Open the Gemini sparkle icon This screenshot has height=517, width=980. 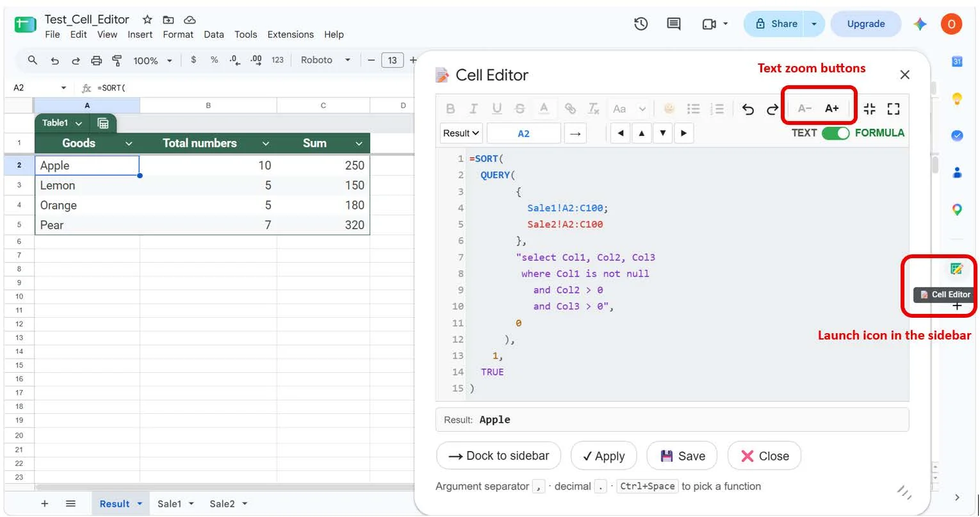920,24
